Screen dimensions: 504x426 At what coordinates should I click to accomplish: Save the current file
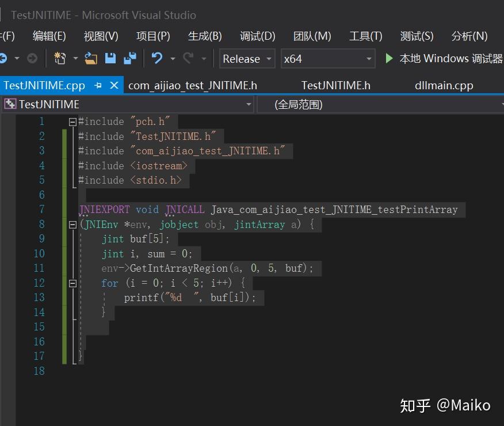pyautogui.click(x=112, y=58)
